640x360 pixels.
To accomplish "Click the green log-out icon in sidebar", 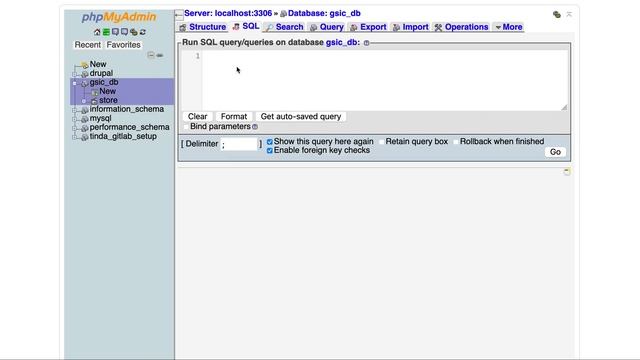I will tap(106, 32).
